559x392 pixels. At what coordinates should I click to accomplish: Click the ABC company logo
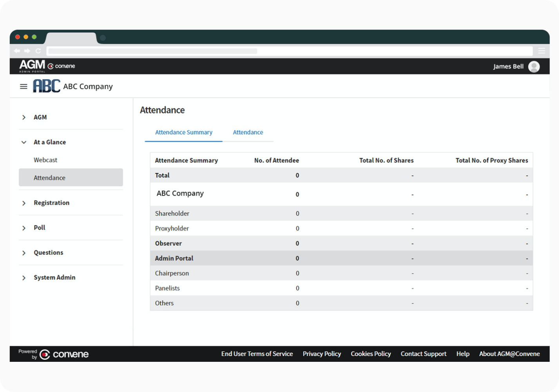(x=47, y=86)
